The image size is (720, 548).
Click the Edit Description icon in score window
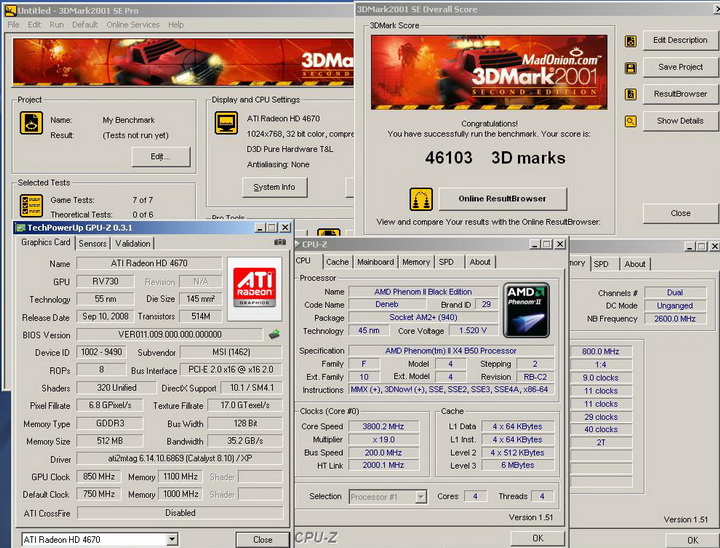[630, 41]
